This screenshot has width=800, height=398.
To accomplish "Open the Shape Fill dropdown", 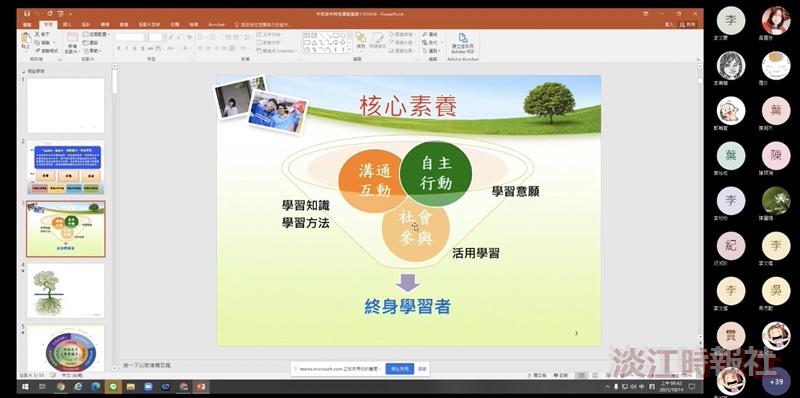I will point(401,34).
